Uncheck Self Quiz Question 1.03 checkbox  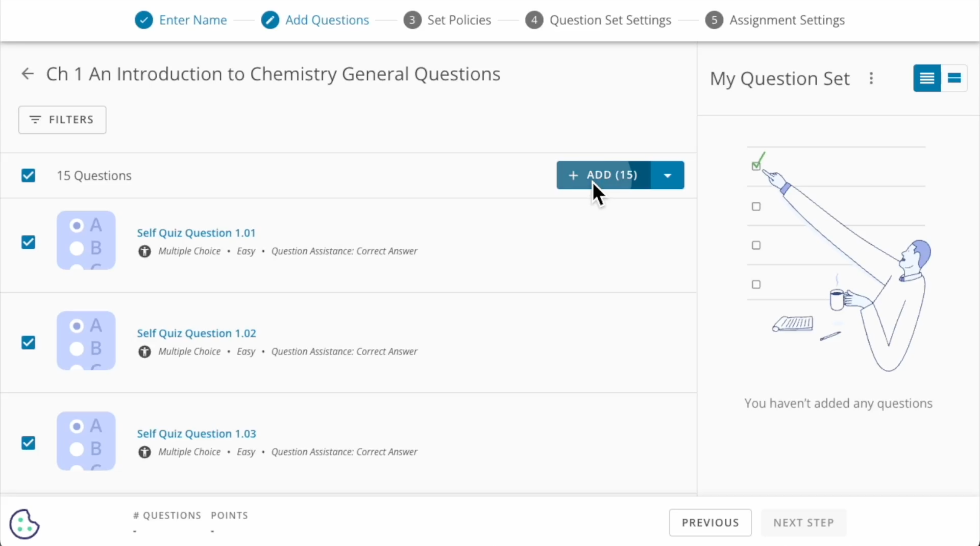[x=28, y=443]
